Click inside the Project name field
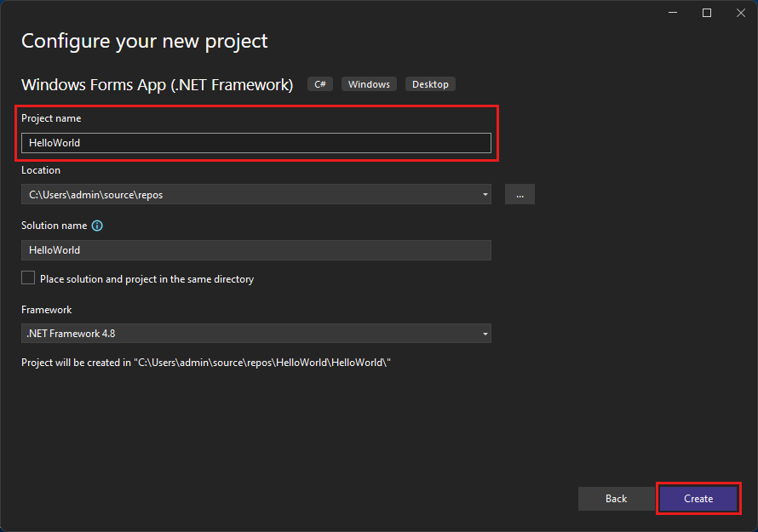This screenshot has width=758, height=532. tap(256, 143)
